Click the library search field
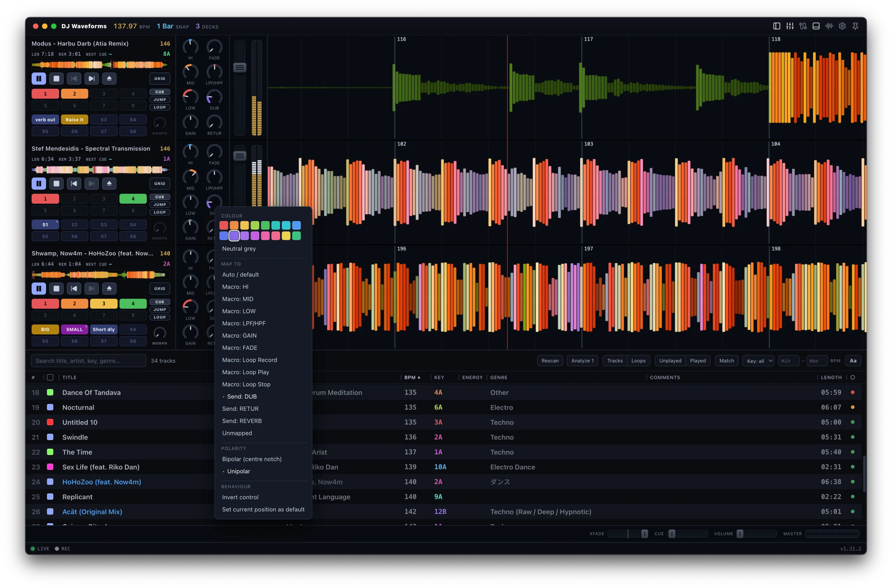Viewport: 892px width, 588px height. point(88,360)
